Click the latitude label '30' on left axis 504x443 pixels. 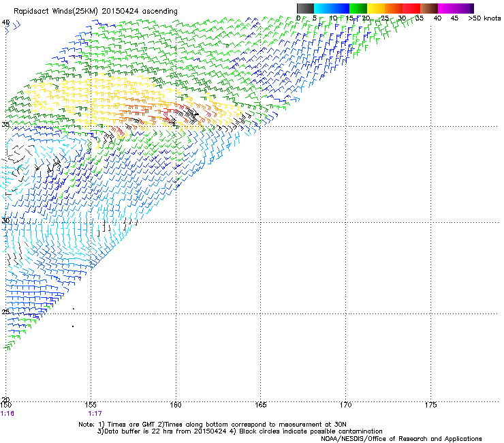(x=5, y=221)
